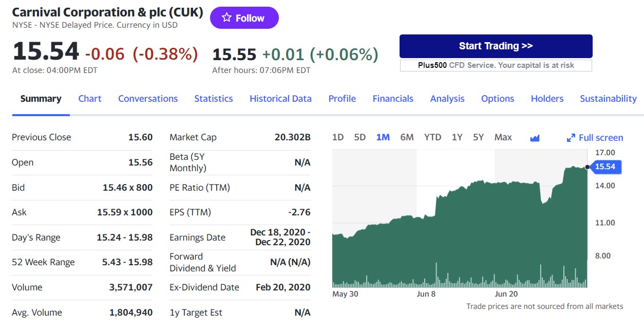Select the 1M chart range
644x330 pixels.
click(383, 137)
